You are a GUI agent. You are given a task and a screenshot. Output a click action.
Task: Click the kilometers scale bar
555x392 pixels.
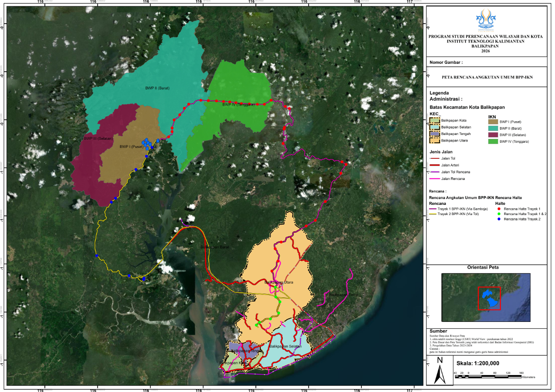pos(488,376)
